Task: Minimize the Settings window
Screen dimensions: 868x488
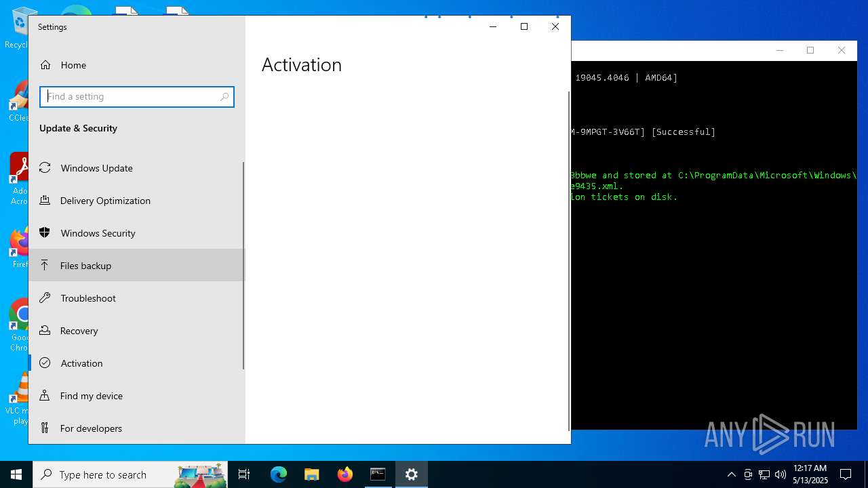Action: click(493, 26)
